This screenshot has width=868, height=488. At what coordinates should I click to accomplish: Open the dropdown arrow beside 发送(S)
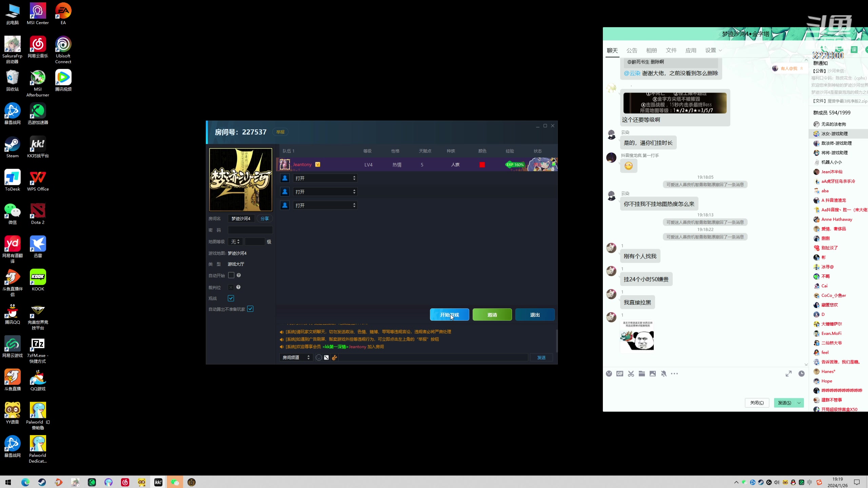[799, 403]
